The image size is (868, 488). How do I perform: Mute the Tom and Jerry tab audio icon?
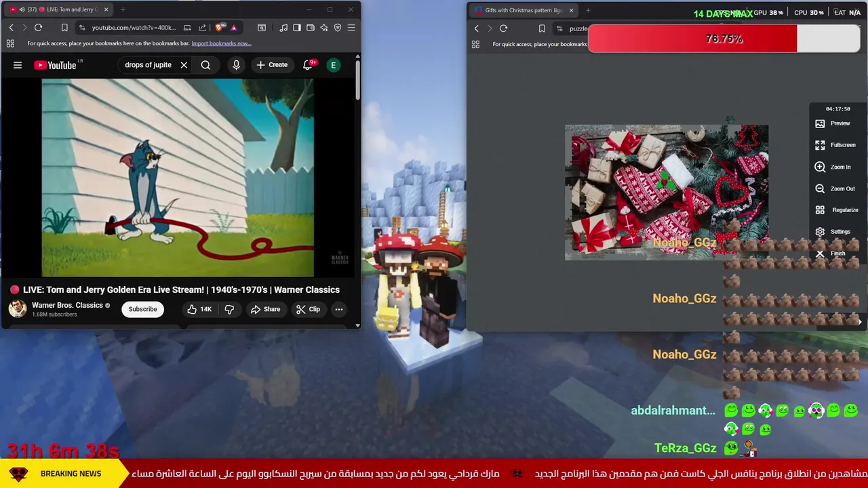point(22,9)
